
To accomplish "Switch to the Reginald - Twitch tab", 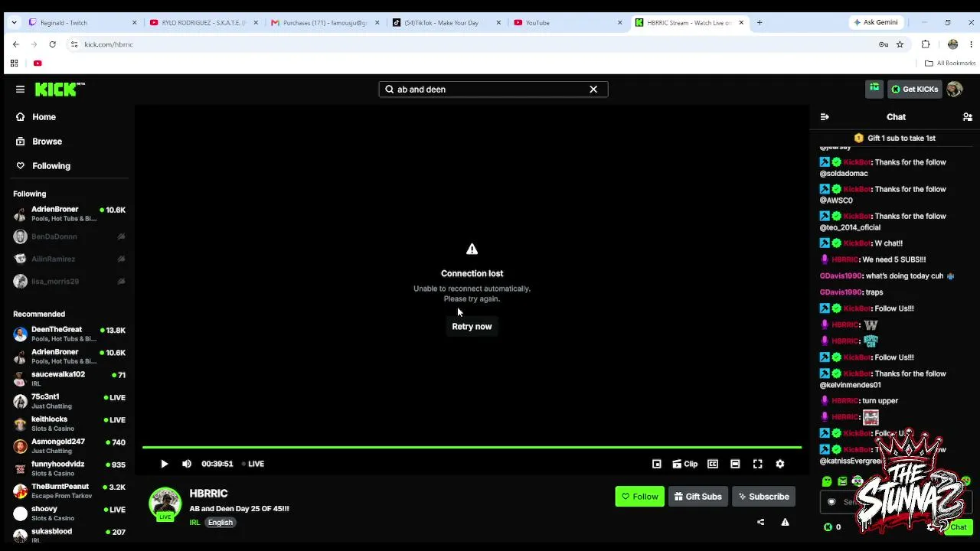I will pos(83,23).
